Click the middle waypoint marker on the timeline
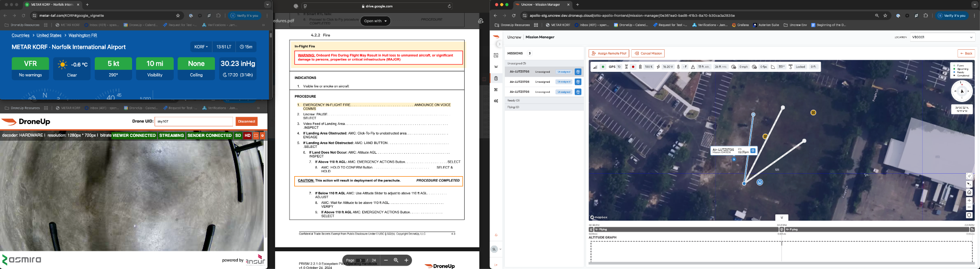This screenshot has height=269, width=980. 782,230
